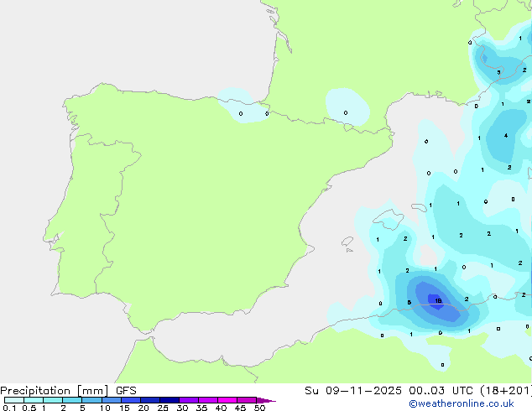Screen dimensions: 532x411
Task: Click the 40–45 mm magenta swatch
Action: tap(227, 400)
